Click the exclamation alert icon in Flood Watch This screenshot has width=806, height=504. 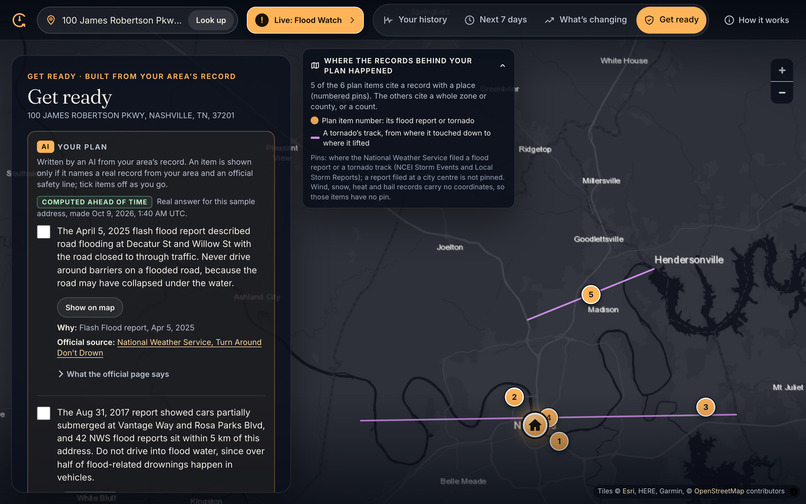(x=262, y=20)
